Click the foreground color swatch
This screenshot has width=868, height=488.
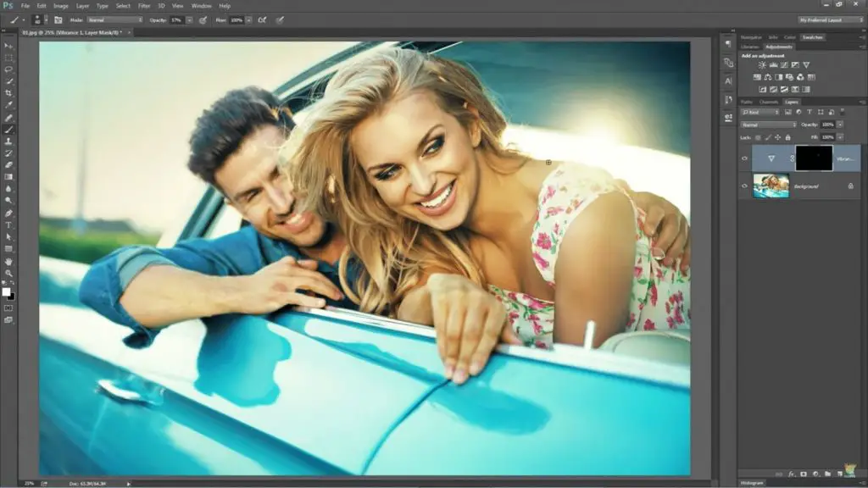(7, 291)
